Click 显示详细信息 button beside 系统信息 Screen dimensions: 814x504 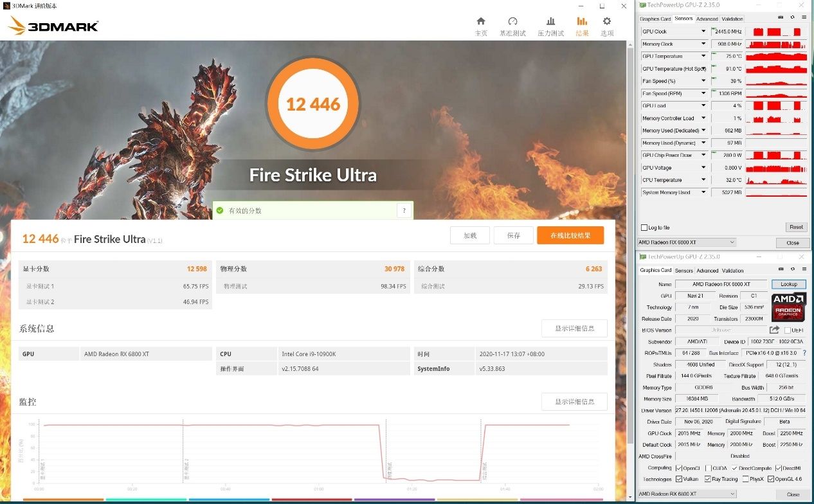click(574, 328)
